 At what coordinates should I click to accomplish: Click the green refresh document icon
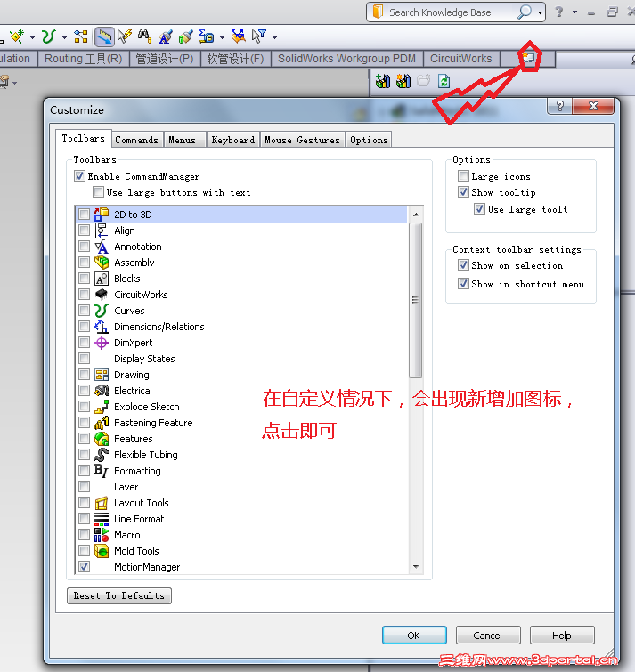pyautogui.click(x=444, y=81)
